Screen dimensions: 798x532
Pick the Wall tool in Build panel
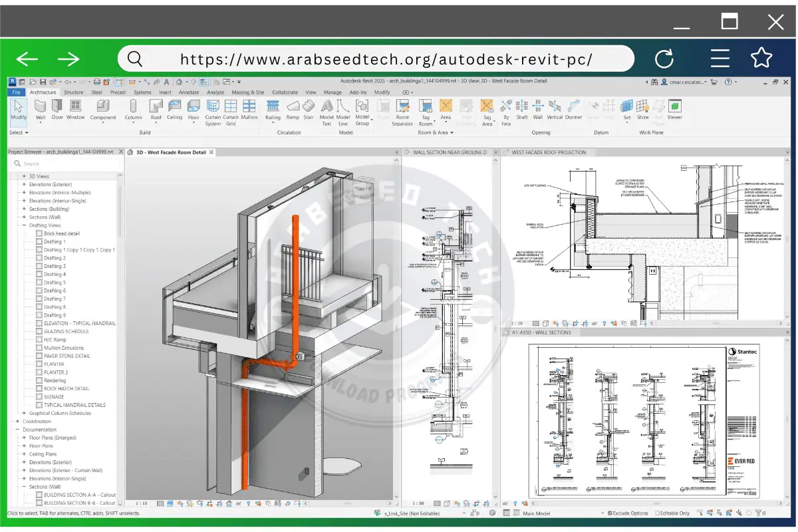pos(41,110)
